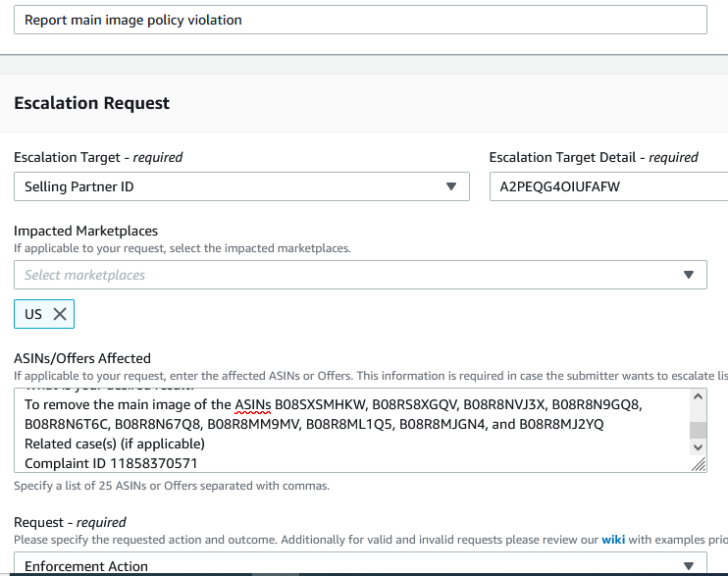Screen dimensions: 728x576
Task: Open the wiki link
Action: [614, 541]
